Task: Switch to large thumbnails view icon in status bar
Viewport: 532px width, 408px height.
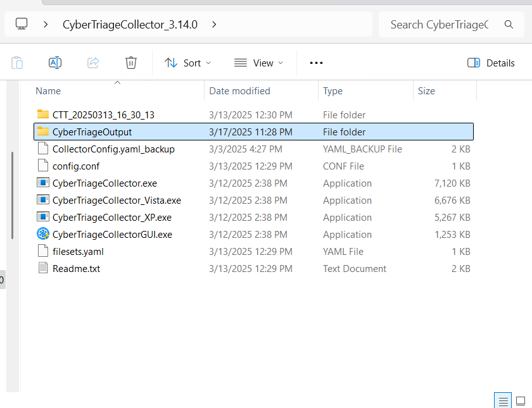Action: pos(521,401)
